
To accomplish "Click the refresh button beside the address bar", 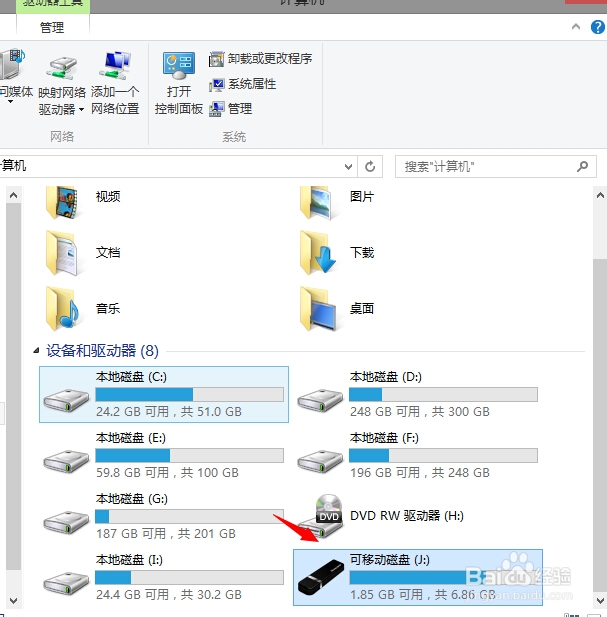I will [370, 166].
